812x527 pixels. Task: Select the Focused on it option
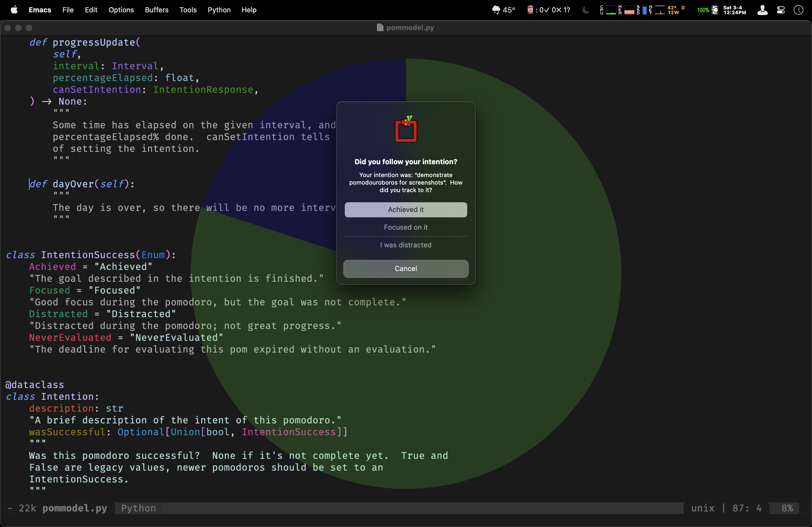[x=406, y=227]
